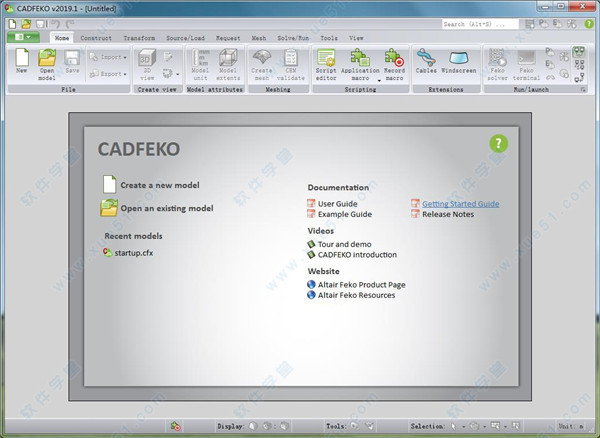Switch to the Home tab
The width and height of the screenshot is (600, 438).
coord(62,38)
